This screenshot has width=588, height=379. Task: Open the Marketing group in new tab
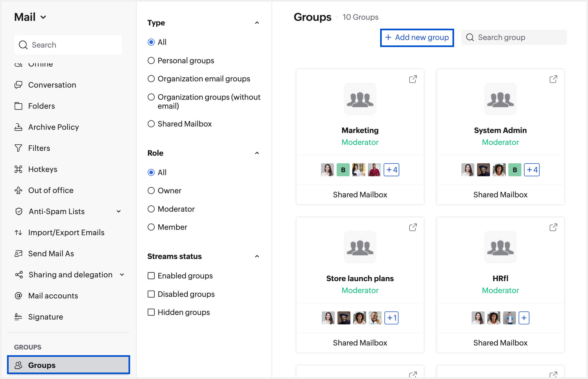[x=413, y=79]
